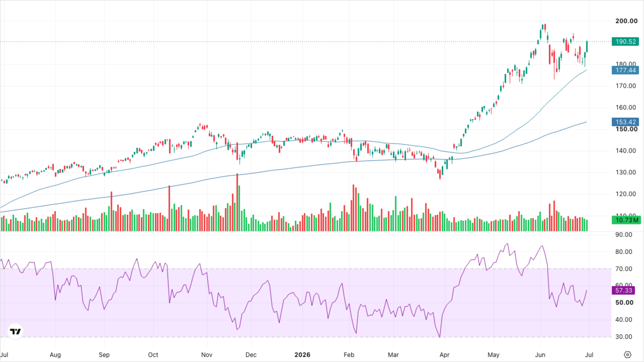Click the 130.00 price scale label
The image size is (644, 362).
[626, 172]
